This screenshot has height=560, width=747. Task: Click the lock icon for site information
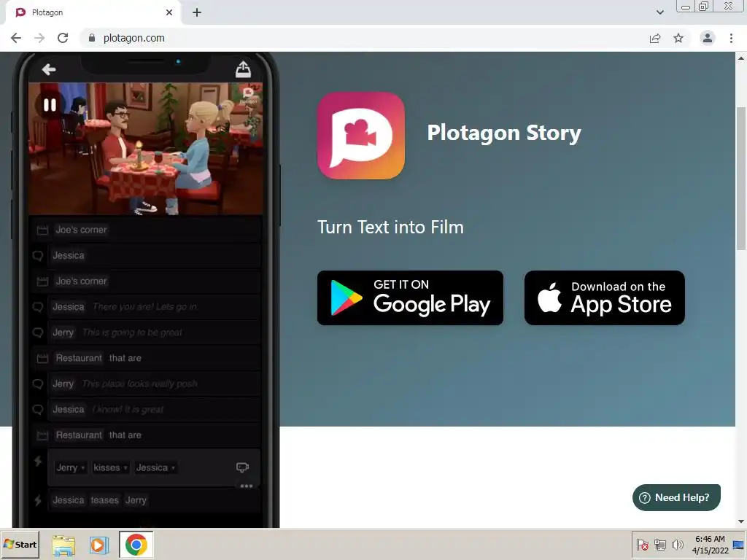pyautogui.click(x=92, y=38)
